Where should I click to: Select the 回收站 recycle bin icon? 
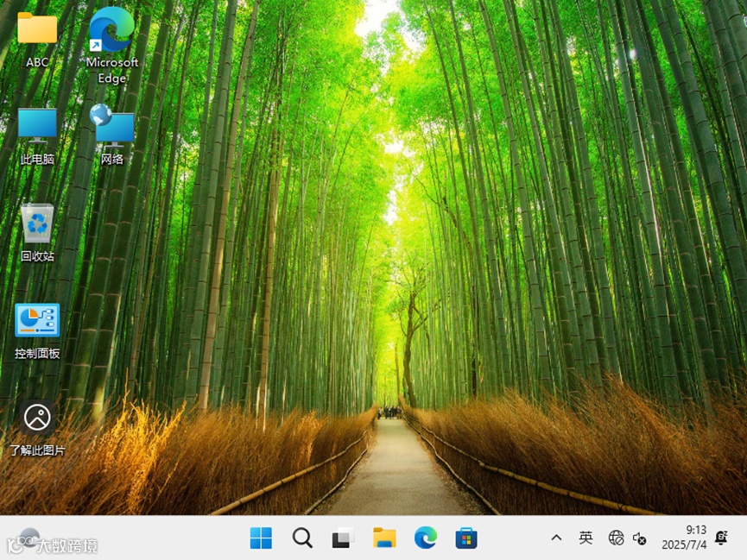pos(37,232)
